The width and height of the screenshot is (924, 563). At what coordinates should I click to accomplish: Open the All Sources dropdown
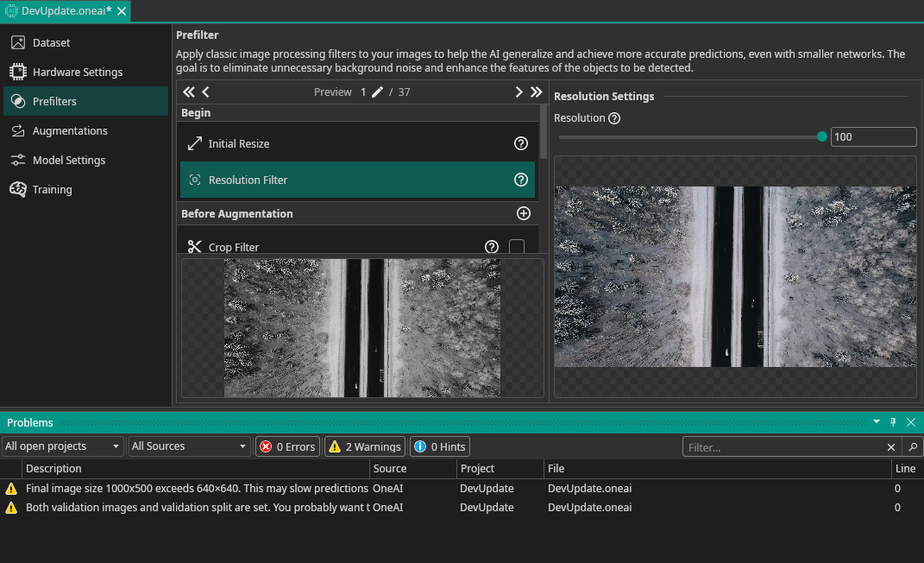190,446
